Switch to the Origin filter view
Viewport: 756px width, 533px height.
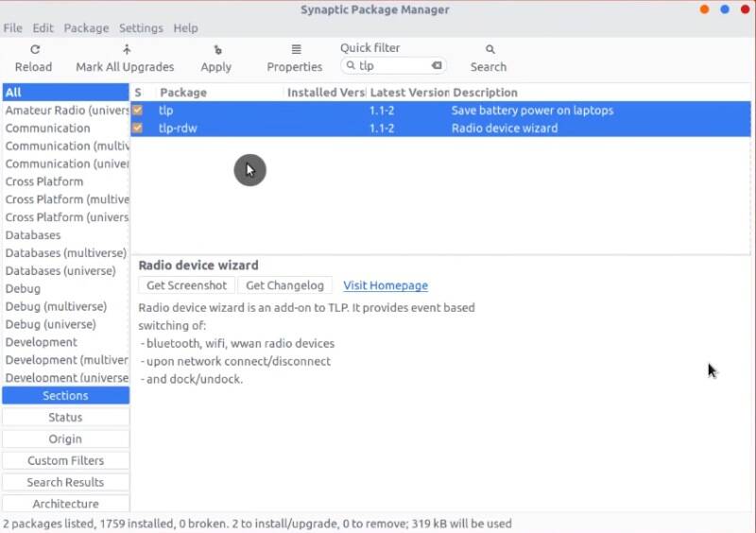65,438
